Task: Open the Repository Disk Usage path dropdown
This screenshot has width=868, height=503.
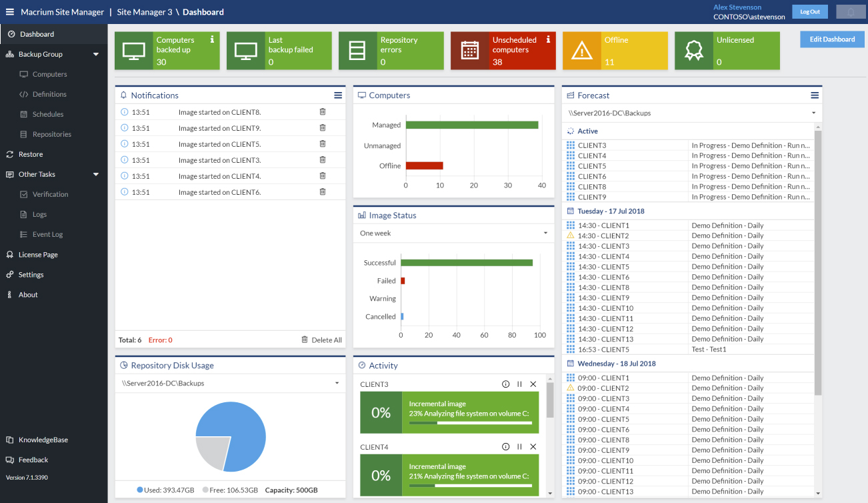Action: coord(337,384)
